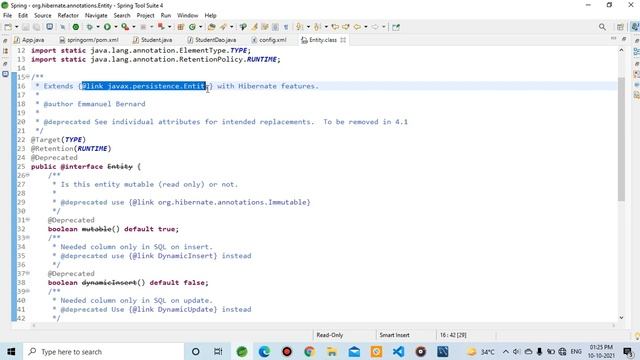
Task: Click the Search flashlight toolbar icon
Action: tap(223, 27)
